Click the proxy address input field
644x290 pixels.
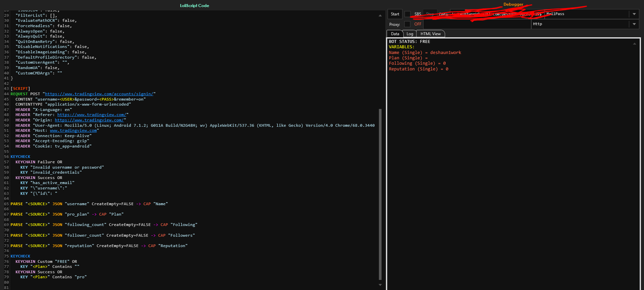click(x=477, y=24)
